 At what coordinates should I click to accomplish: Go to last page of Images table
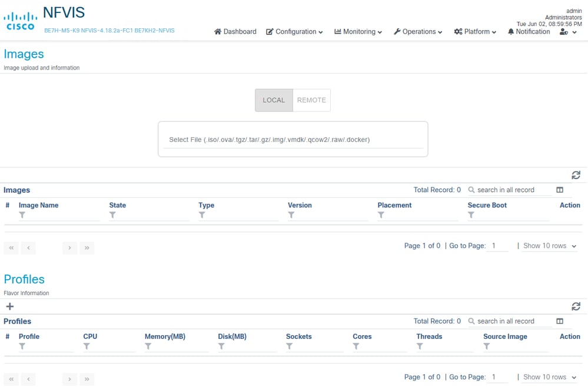pyautogui.click(x=87, y=248)
